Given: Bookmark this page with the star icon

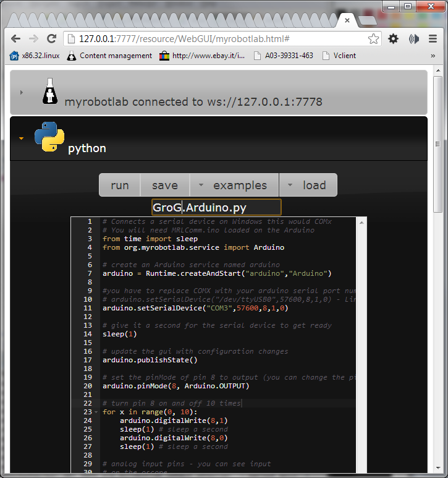Looking at the screenshot, I should [x=373, y=39].
